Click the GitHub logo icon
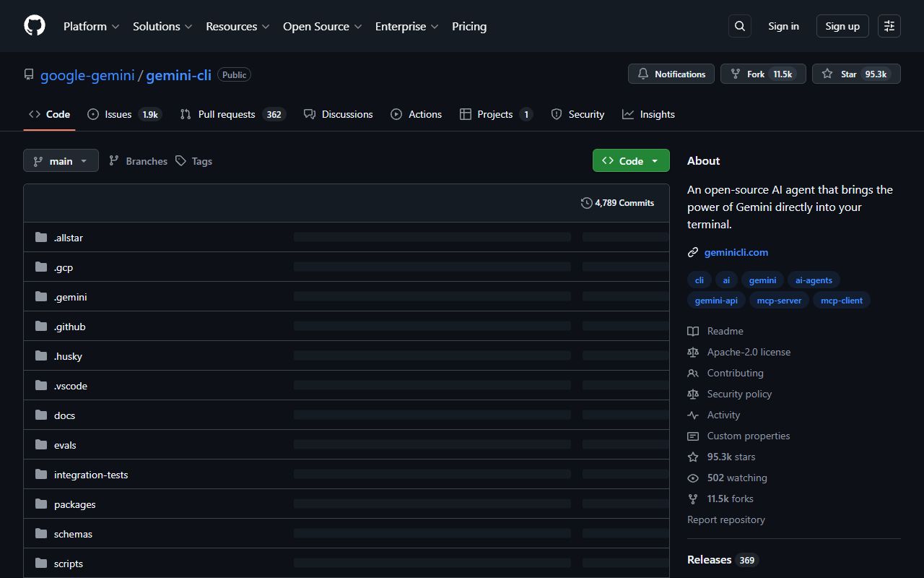924x578 pixels. [x=34, y=25]
